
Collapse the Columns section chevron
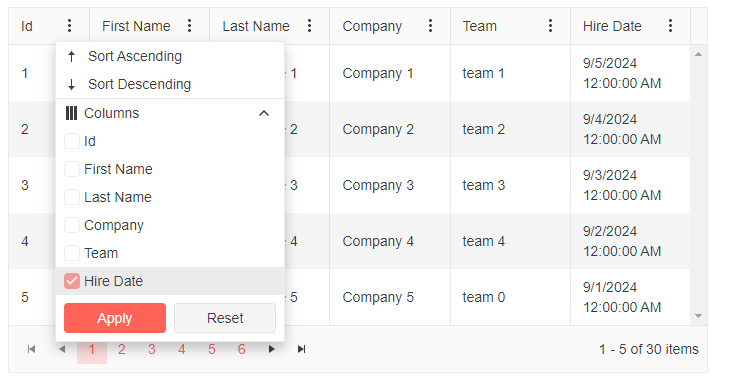tap(264, 113)
